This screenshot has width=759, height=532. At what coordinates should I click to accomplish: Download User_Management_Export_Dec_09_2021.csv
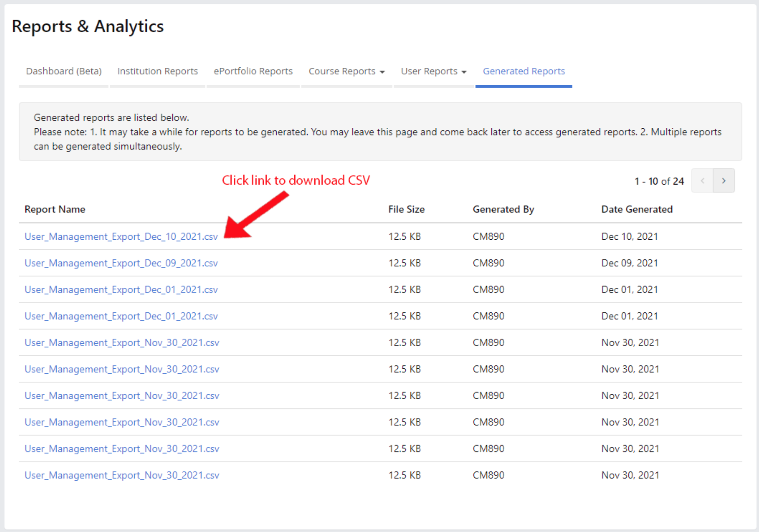click(121, 263)
